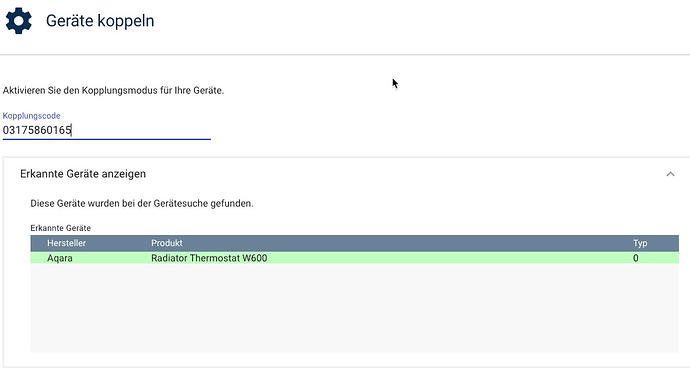Sort by the Typ column header
The width and height of the screenshot is (690, 373).
(640, 243)
